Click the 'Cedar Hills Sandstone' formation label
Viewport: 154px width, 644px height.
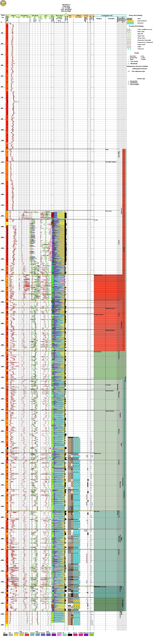tap(111, 162)
